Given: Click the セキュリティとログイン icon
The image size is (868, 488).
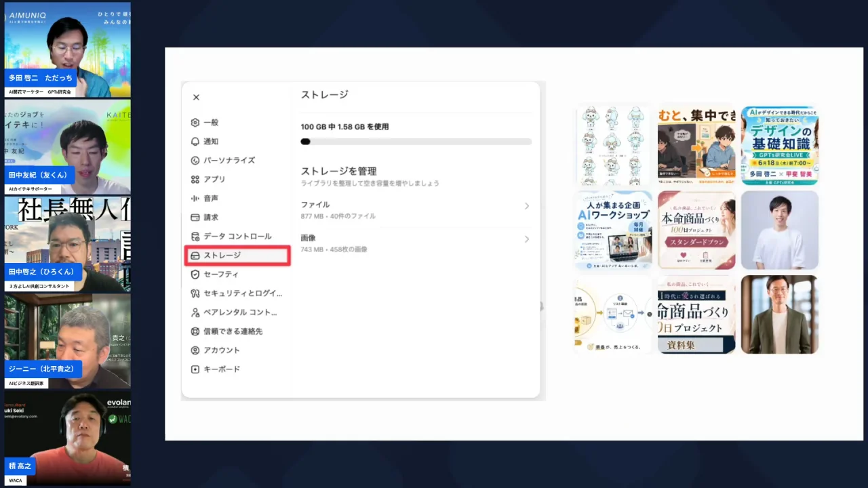Looking at the screenshot, I should tap(195, 293).
